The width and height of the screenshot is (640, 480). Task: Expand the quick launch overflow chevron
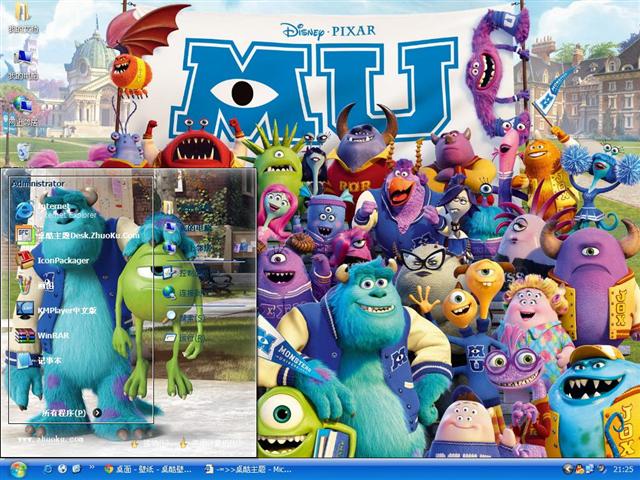click(x=92, y=467)
